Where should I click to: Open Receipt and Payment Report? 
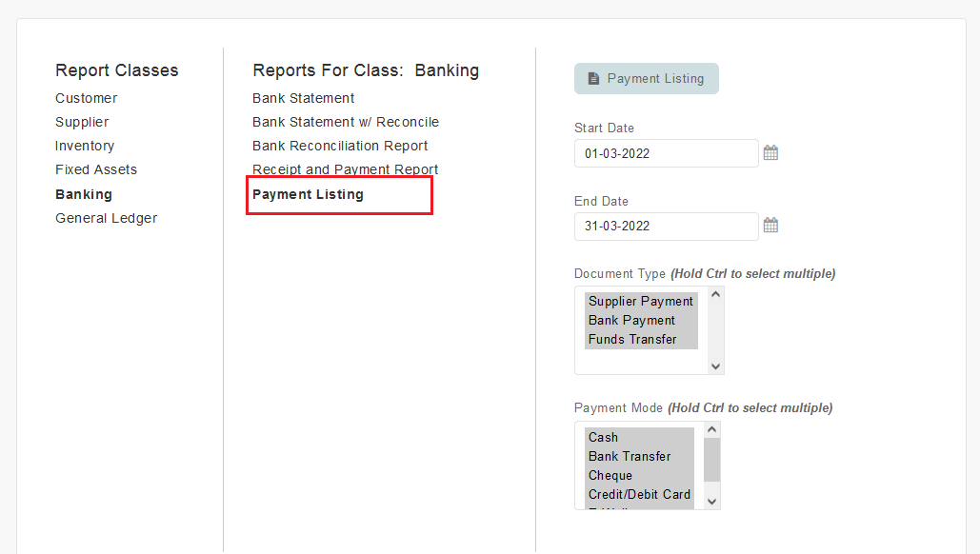(345, 169)
